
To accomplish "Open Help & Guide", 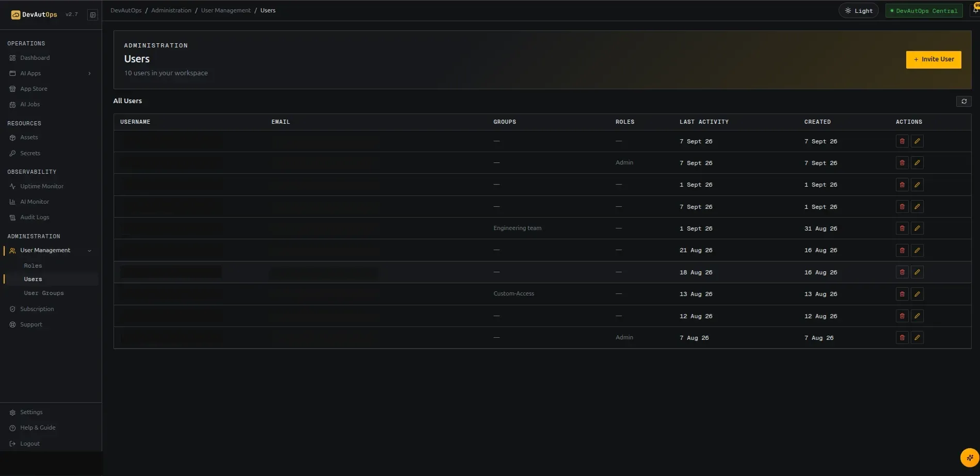I will [38, 428].
